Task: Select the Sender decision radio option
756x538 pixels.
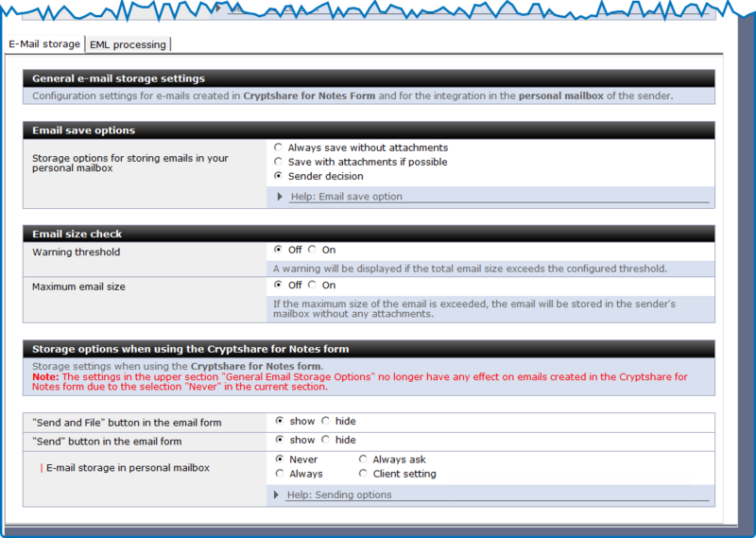Action: tap(278, 176)
